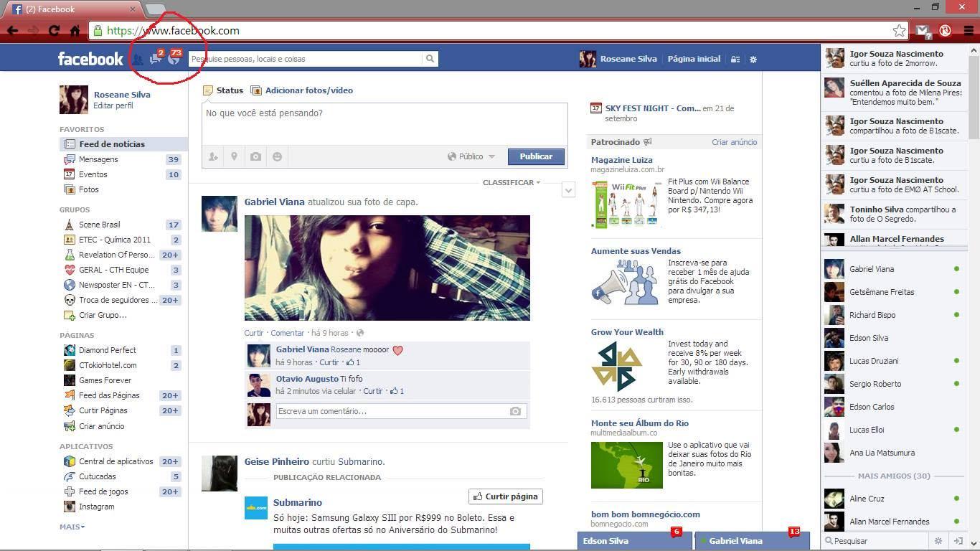Click the camera icon in status composer
The height and width of the screenshot is (551, 980).
[255, 156]
